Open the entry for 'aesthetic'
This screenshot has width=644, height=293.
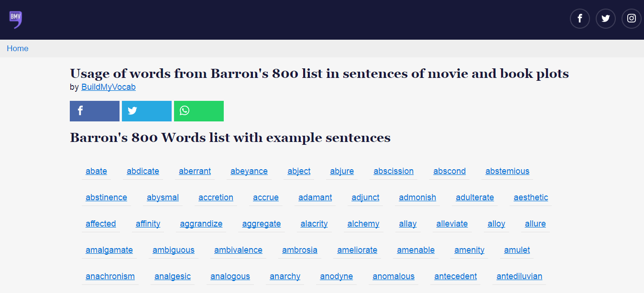click(x=531, y=197)
